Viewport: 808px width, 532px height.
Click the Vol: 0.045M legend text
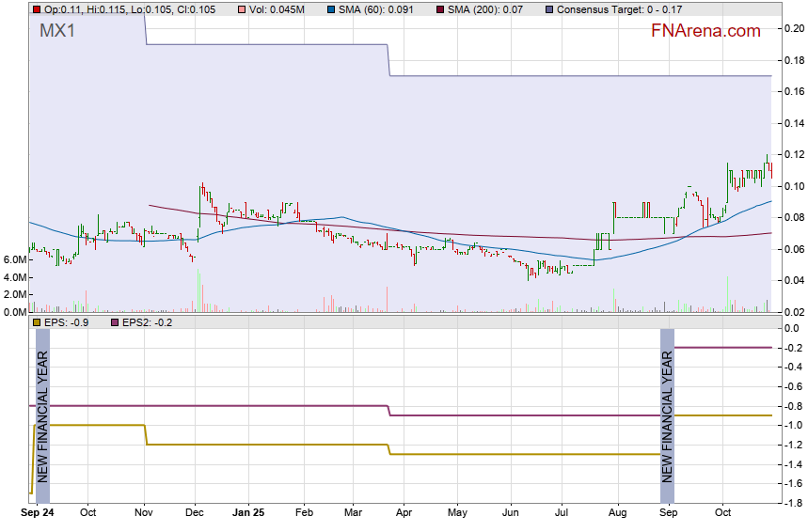point(277,8)
